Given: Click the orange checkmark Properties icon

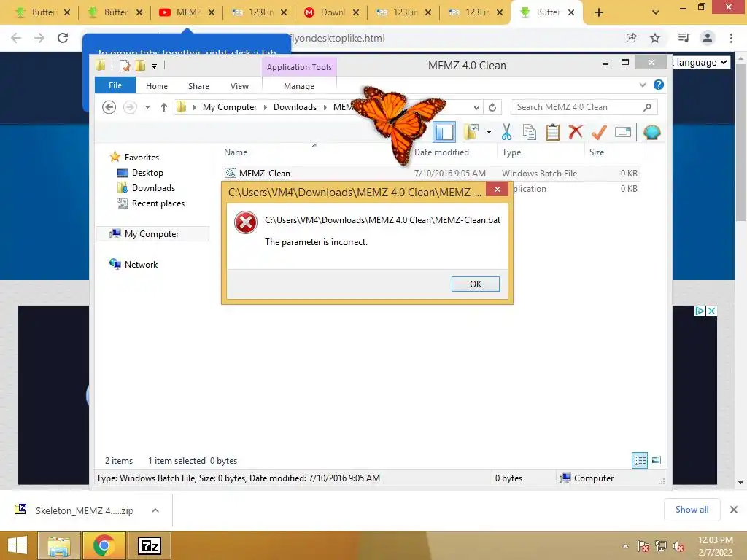Looking at the screenshot, I should [599, 132].
